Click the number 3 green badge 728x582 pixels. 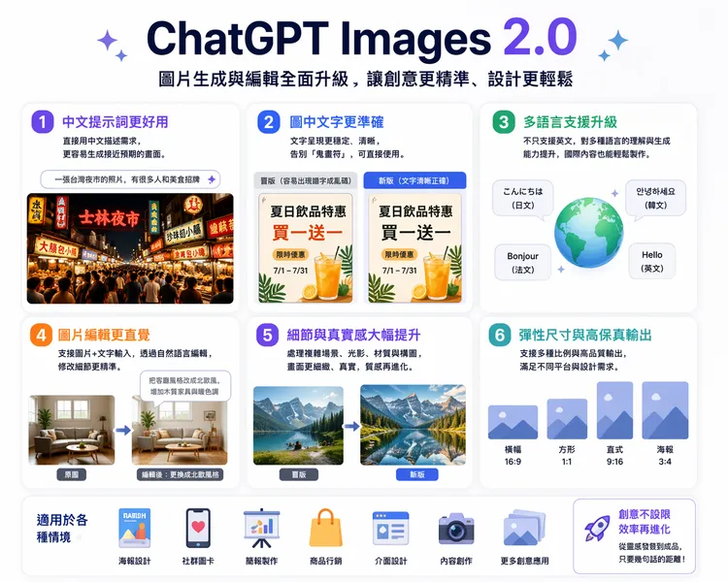pos(503,122)
